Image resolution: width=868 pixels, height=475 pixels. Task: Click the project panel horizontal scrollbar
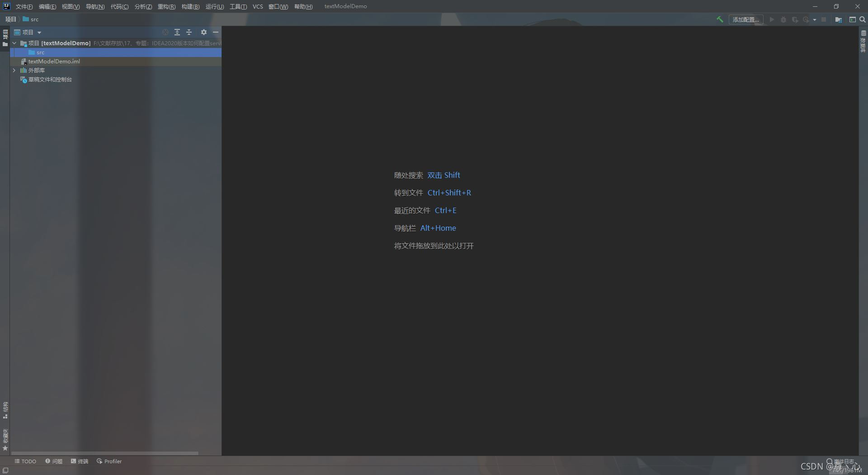tap(105, 453)
